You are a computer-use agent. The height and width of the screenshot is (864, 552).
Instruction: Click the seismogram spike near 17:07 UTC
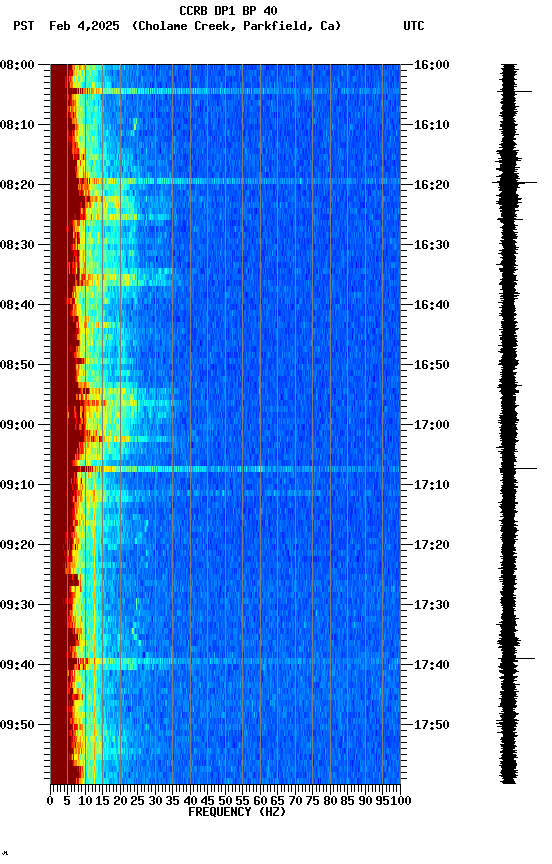518,468
